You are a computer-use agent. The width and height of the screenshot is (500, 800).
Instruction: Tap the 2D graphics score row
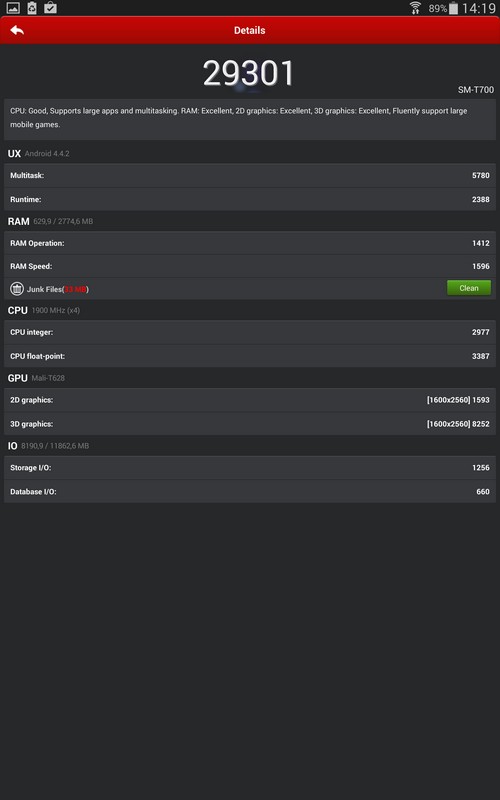pyautogui.click(x=250, y=400)
